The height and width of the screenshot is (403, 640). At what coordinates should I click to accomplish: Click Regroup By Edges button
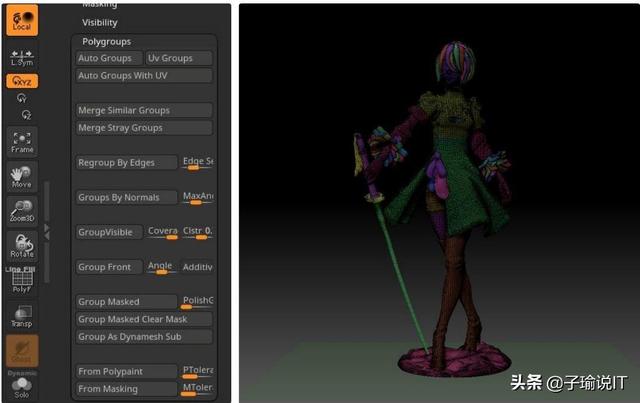coord(127,163)
